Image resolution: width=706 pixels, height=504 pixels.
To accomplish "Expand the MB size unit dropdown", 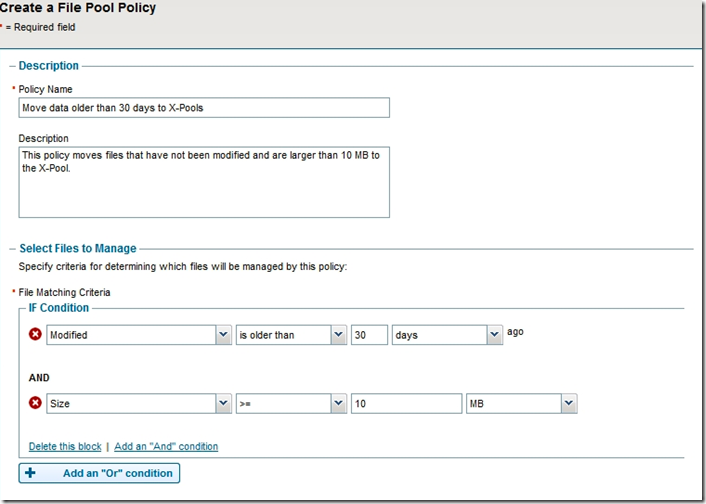I will (x=521, y=404).
